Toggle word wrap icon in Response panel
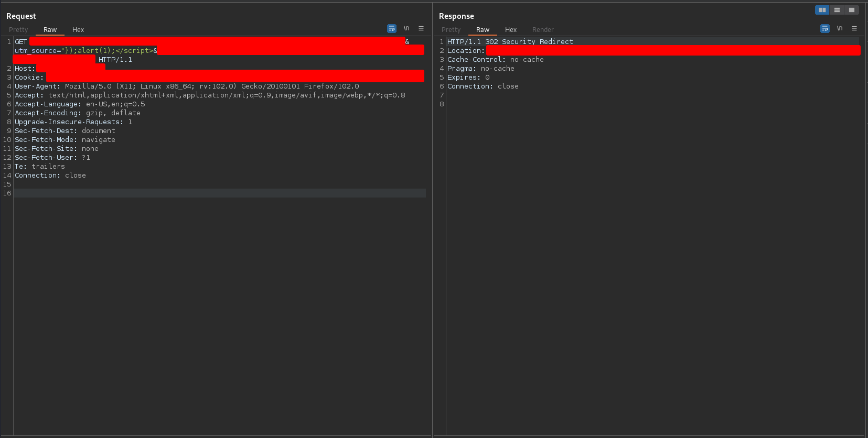 point(825,28)
